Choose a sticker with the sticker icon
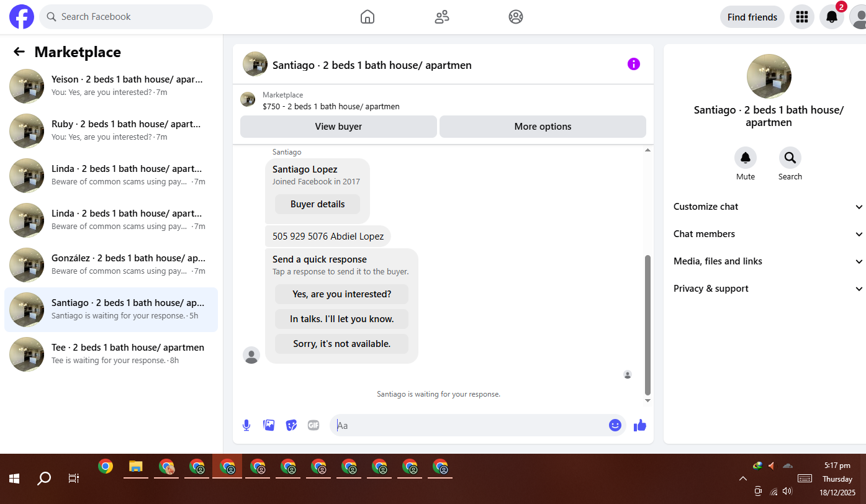This screenshot has width=866, height=504. tap(291, 425)
